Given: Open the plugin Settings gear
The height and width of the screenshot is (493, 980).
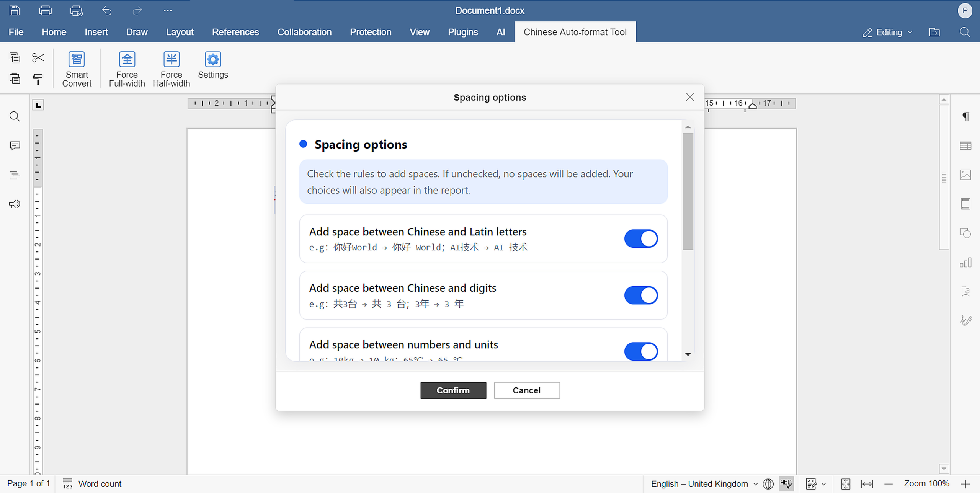Looking at the screenshot, I should [x=213, y=65].
